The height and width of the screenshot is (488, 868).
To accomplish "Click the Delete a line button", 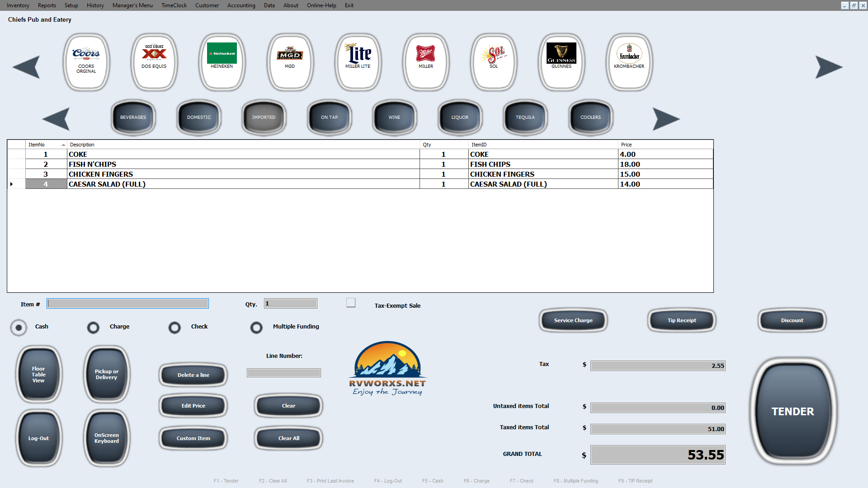I will 193,375.
